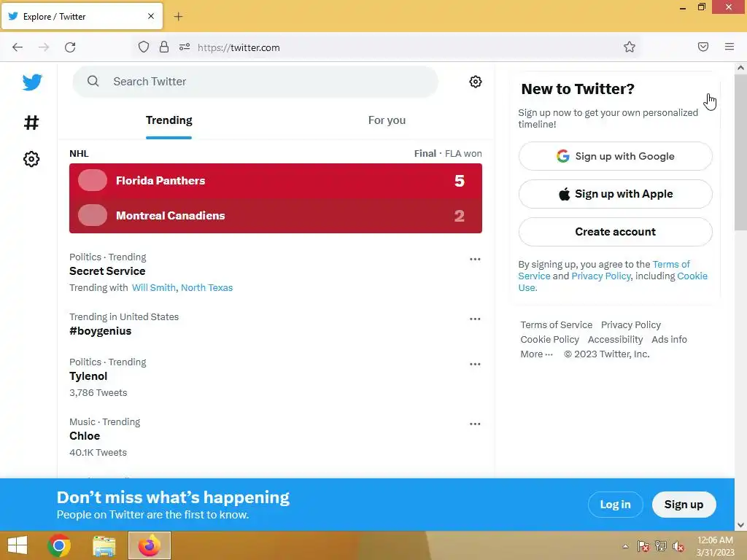The width and height of the screenshot is (747, 560).
Task: Click the taskbar clock 12:06 AM
Action: tap(715, 540)
